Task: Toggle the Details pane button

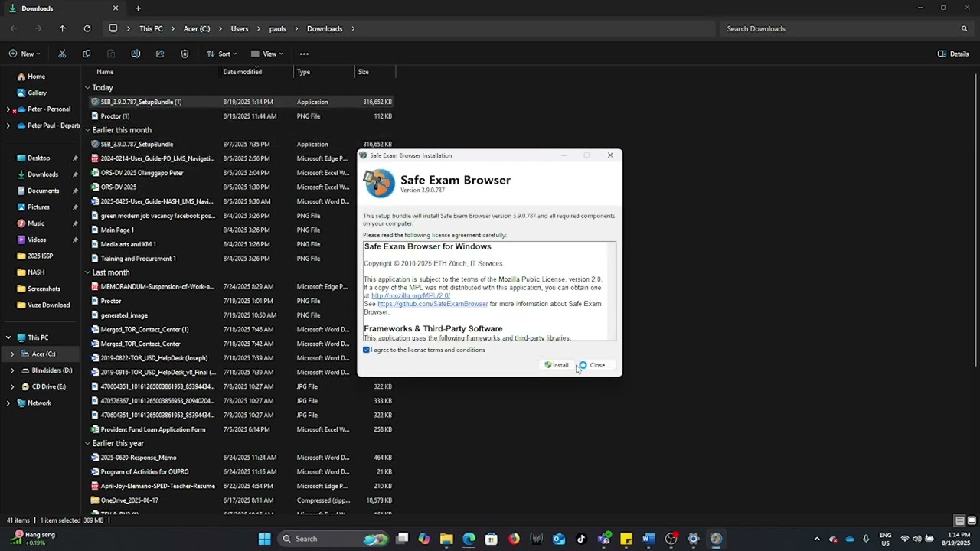Action: 953,54
